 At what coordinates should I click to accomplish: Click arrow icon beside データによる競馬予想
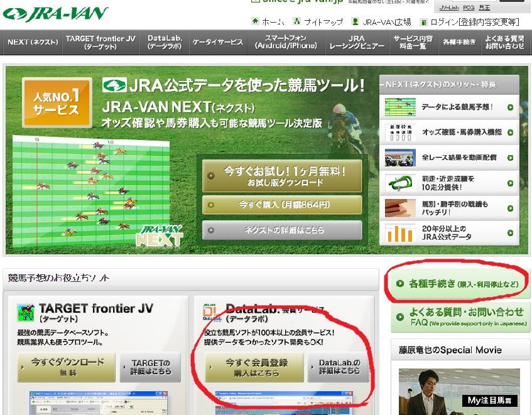(x=510, y=107)
